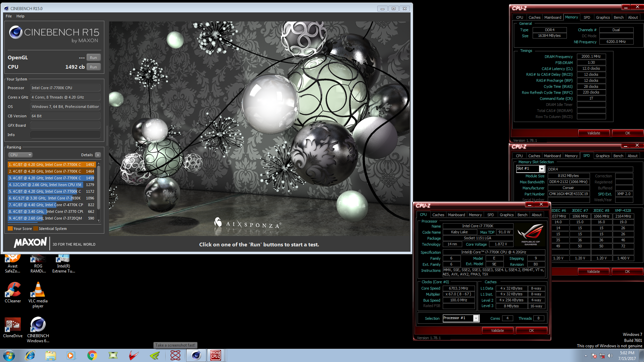Open Caches tab in the top CPU-Z Memory window
Viewport: 644px width, 362px height.
(534, 17)
